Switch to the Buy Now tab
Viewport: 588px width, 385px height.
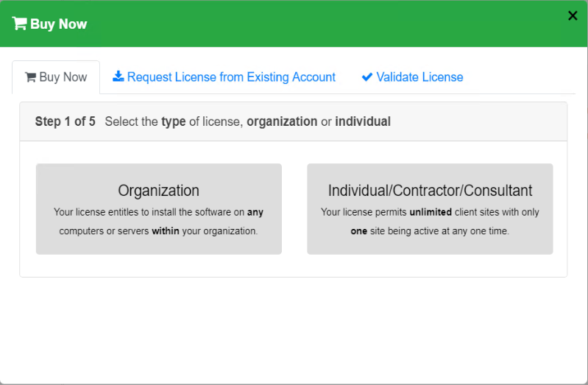coord(56,77)
